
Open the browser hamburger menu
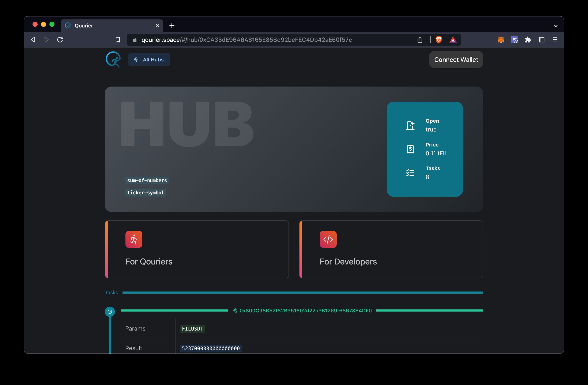(x=555, y=40)
